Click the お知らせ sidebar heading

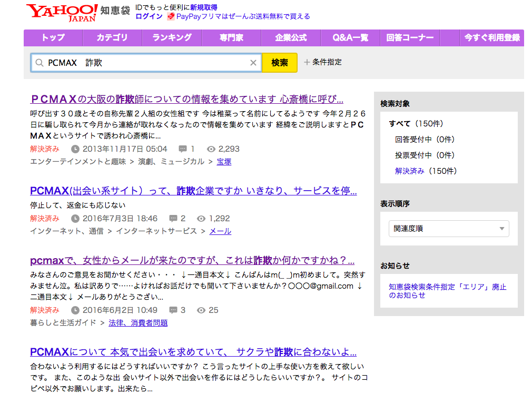(395, 266)
